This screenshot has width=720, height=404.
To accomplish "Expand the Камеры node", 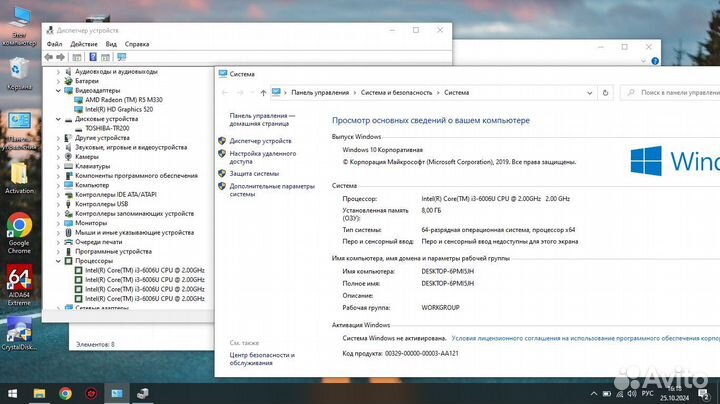I will click(x=58, y=157).
